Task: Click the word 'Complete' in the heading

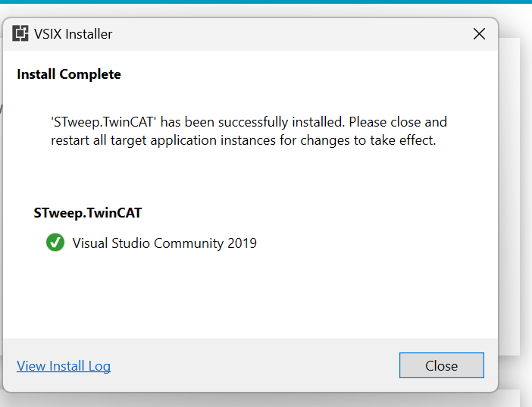Action: coord(90,74)
